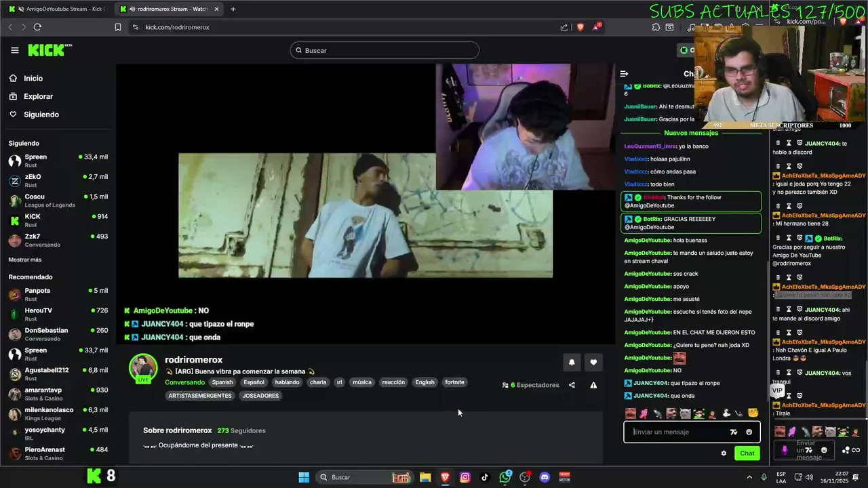Open Instagram from the taskbar

click(x=465, y=477)
